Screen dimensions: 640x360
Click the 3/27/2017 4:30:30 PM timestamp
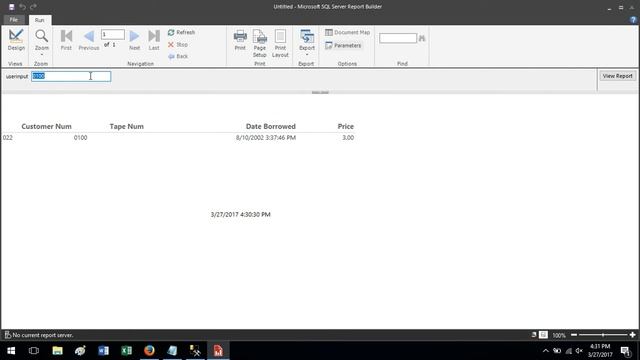[x=240, y=215]
